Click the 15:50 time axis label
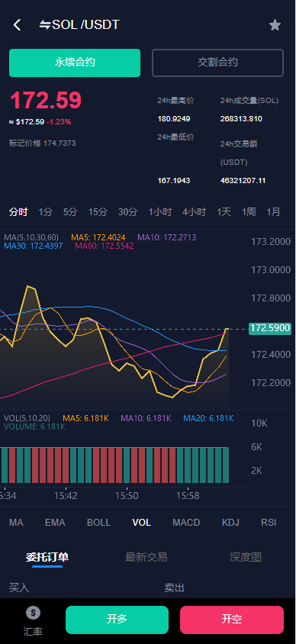This screenshot has width=296, height=644. [x=127, y=496]
